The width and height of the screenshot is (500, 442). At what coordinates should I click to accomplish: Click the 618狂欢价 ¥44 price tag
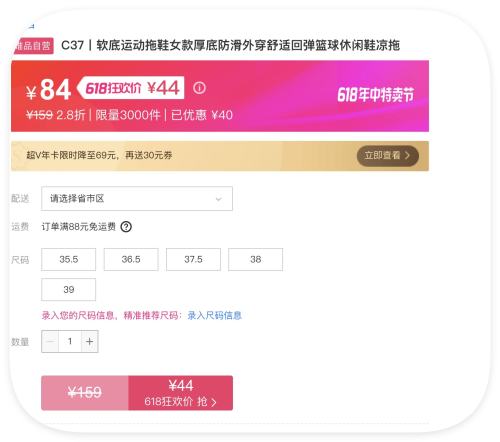click(x=131, y=88)
